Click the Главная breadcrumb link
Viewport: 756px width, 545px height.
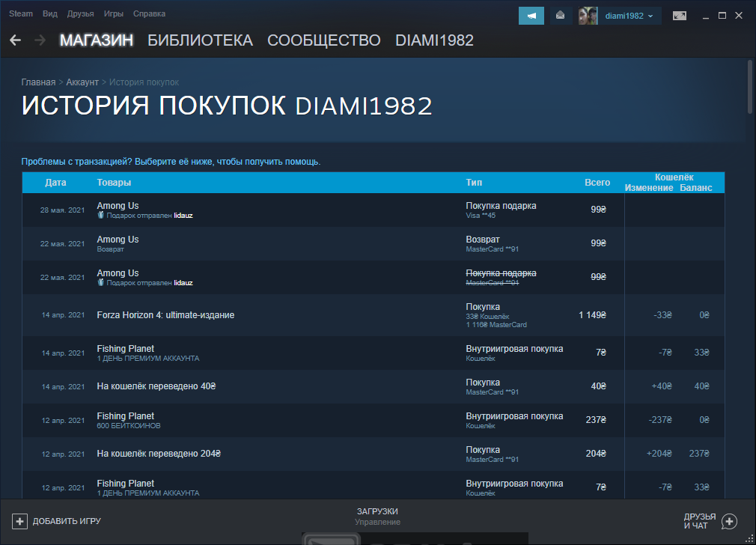point(38,82)
